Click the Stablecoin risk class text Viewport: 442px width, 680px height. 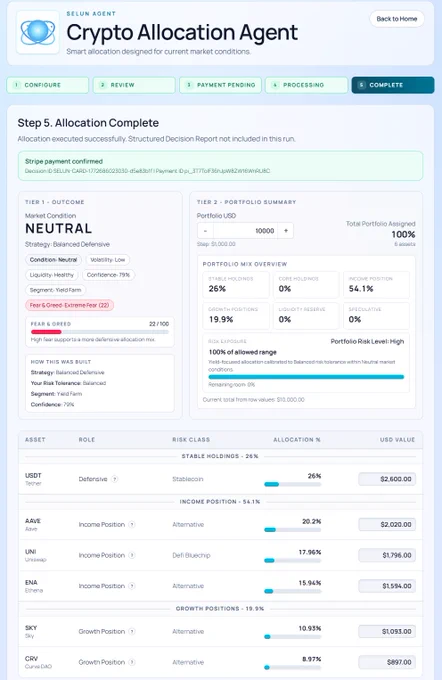(188, 479)
